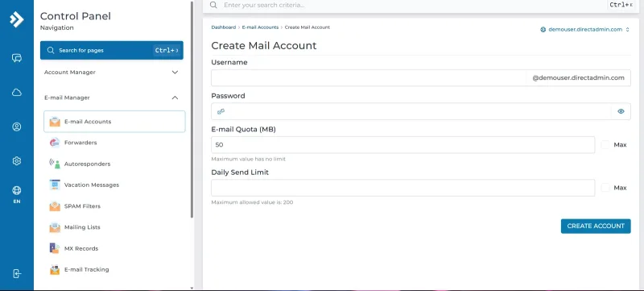
Task: Click the E-mail Quota field showing 50
Action: tap(403, 144)
